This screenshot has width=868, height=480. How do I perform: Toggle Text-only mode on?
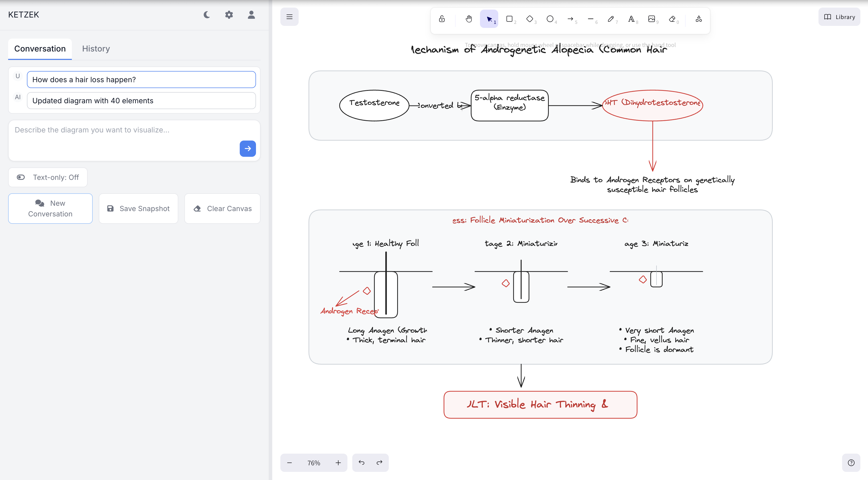[48, 177]
